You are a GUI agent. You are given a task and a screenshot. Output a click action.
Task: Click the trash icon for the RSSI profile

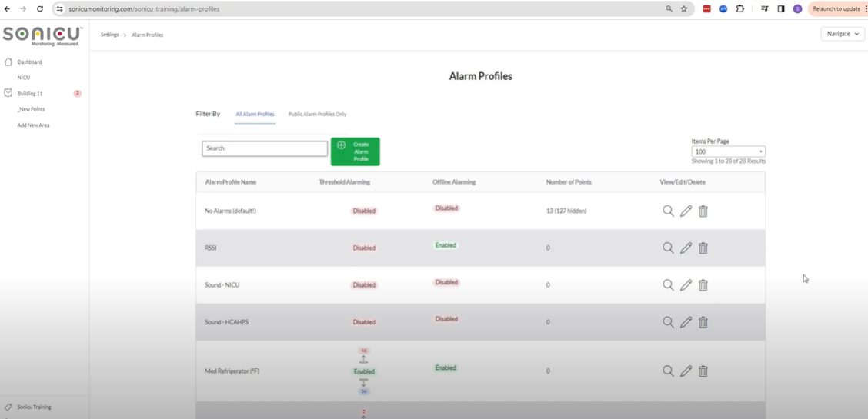point(703,248)
